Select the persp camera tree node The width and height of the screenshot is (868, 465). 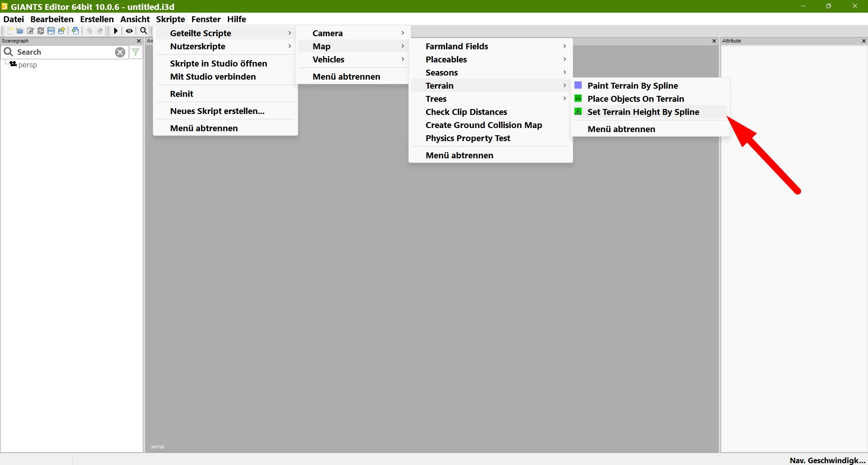coord(28,65)
